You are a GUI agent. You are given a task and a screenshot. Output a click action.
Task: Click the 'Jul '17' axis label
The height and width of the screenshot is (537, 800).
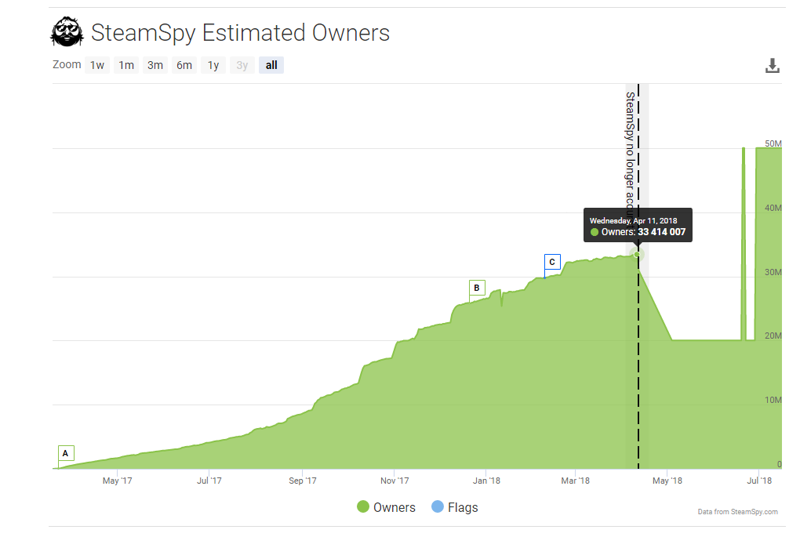[x=209, y=480]
